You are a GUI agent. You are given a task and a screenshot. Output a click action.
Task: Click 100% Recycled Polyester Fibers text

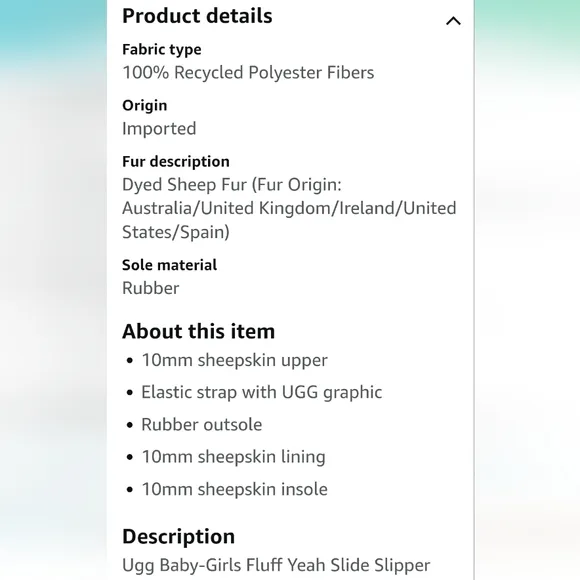(248, 72)
